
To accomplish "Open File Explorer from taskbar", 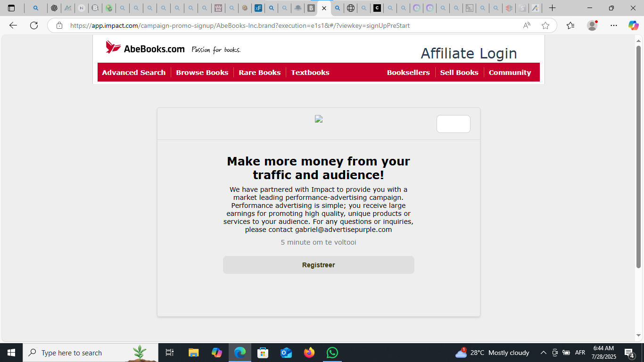I will (x=194, y=353).
